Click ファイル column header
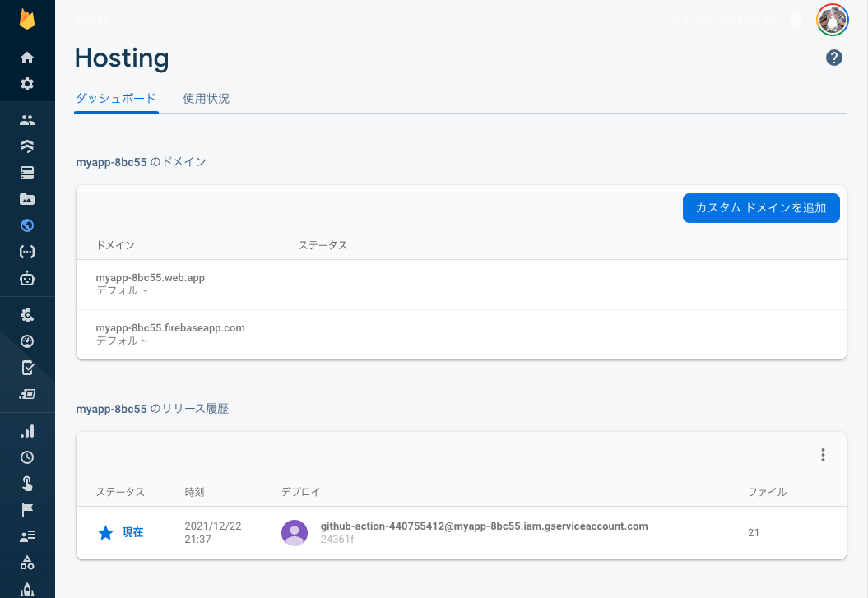The image size is (868, 598). [x=768, y=492]
